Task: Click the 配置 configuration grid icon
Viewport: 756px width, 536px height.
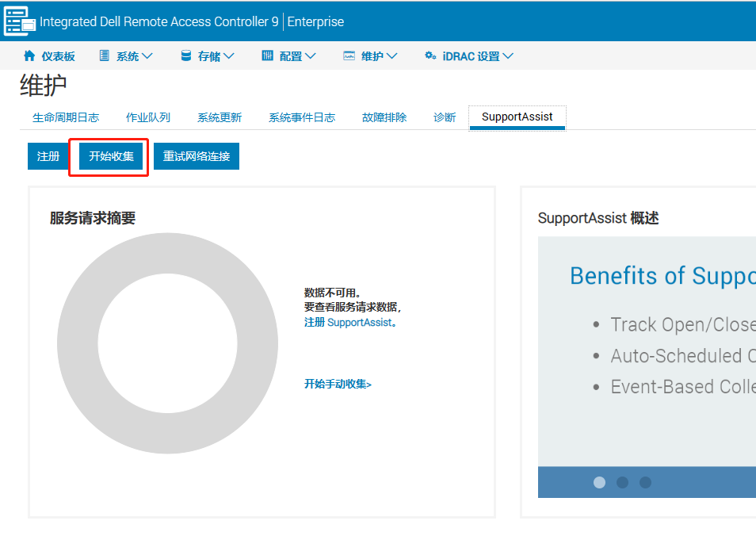Action: [x=268, y=56]
